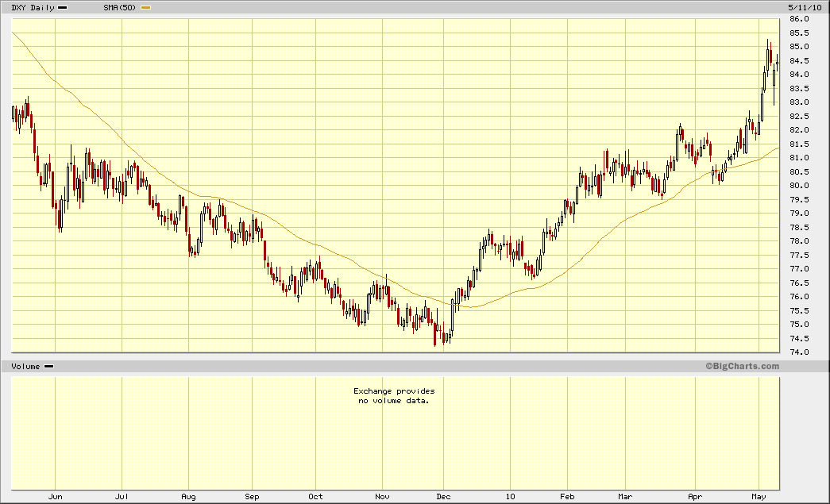Click the 74.0 price axis label
The width and height of the screenshot is (830, 504).
[799, 352]
